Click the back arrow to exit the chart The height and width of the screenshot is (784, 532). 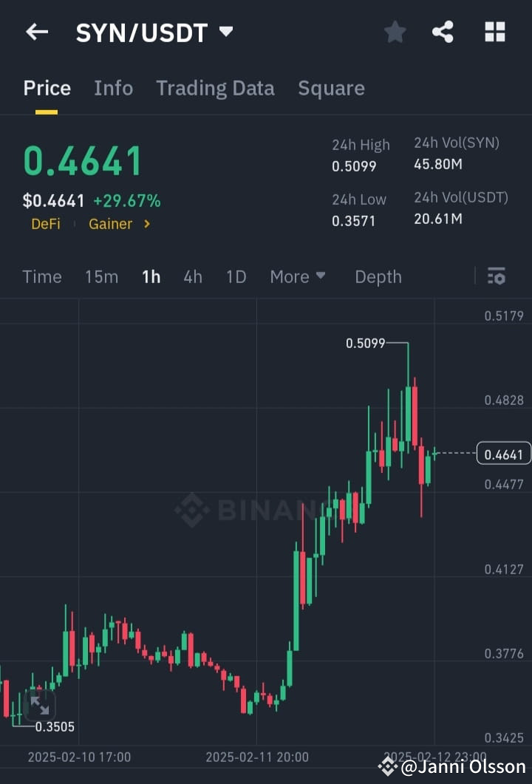37,32
